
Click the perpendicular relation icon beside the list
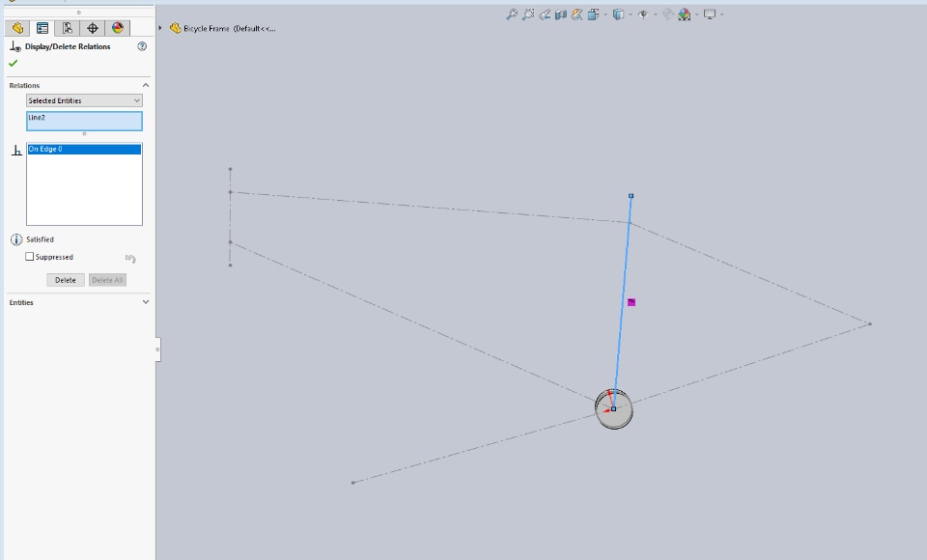(16, 151)
